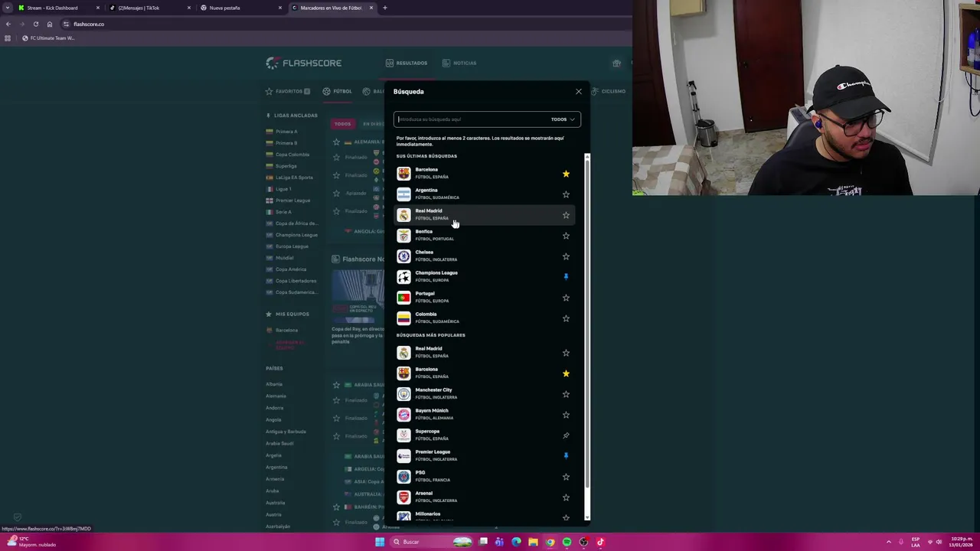The height and width of the screenshot is (551, 980).
Task: Open the NOTICIAS header tab
Action: 459,63
